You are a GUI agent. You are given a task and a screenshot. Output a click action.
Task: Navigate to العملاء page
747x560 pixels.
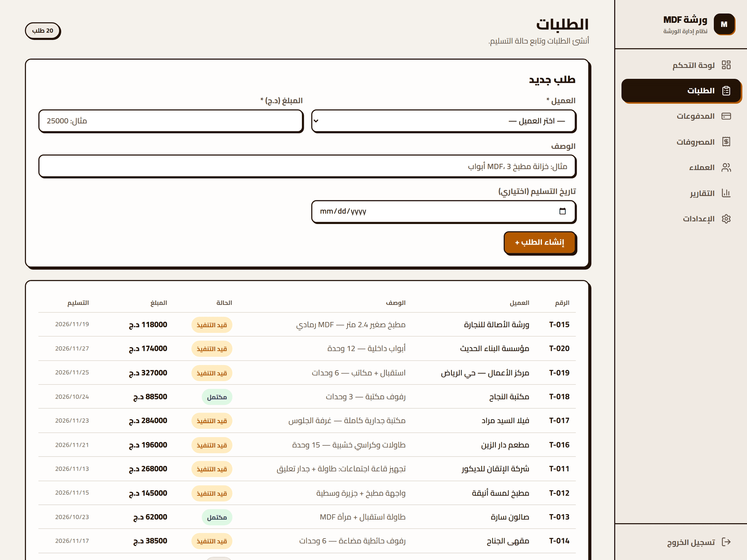click(681, 168)
